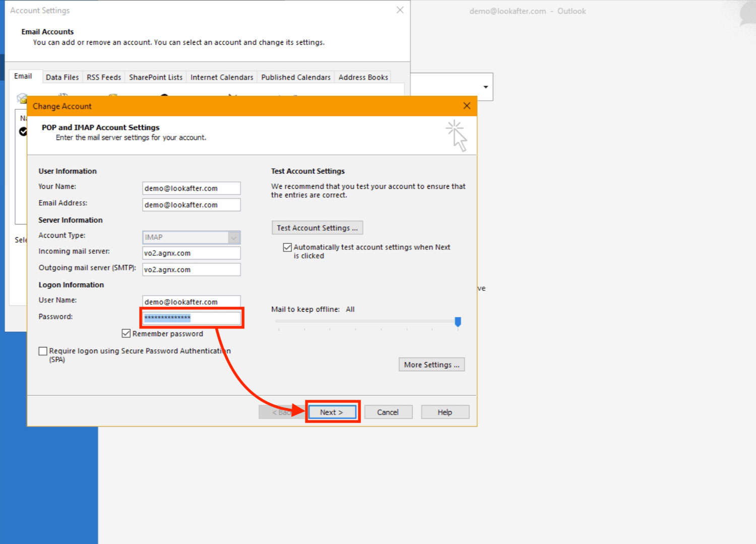Close the Change Account dialog
756x544 pixels.
tap(467, 106)
